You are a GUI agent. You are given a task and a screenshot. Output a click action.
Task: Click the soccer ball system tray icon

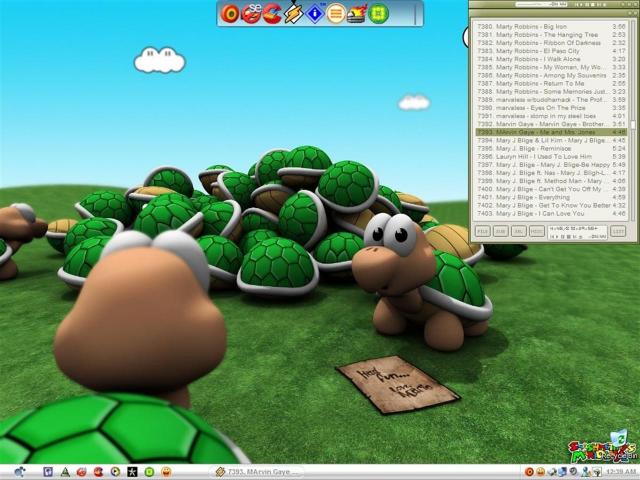coord(552,472)
